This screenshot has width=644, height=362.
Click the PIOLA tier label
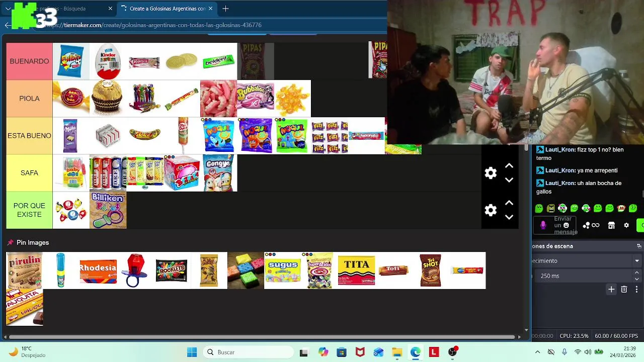[x=29, y=99]
